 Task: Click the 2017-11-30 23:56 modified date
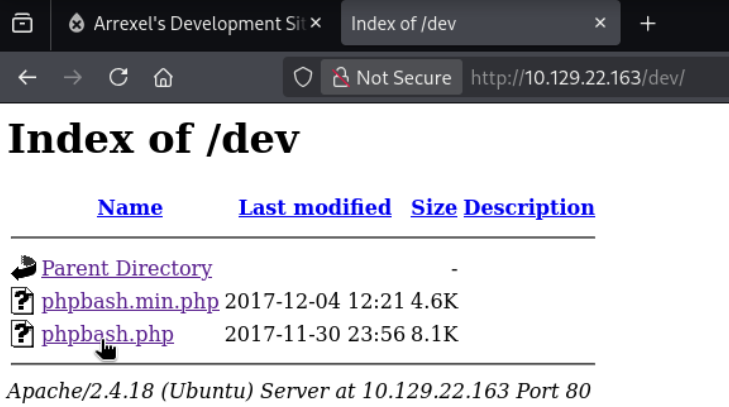coord(315,334)
